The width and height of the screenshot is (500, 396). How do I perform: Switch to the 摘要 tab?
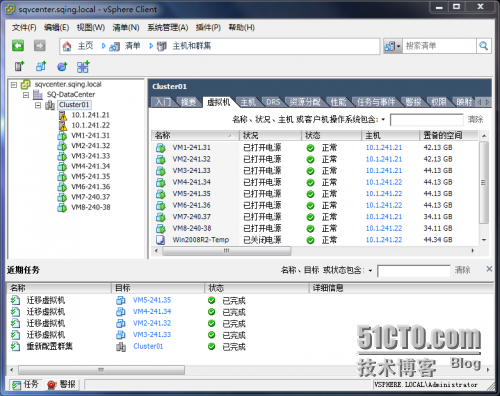point(189,102)
